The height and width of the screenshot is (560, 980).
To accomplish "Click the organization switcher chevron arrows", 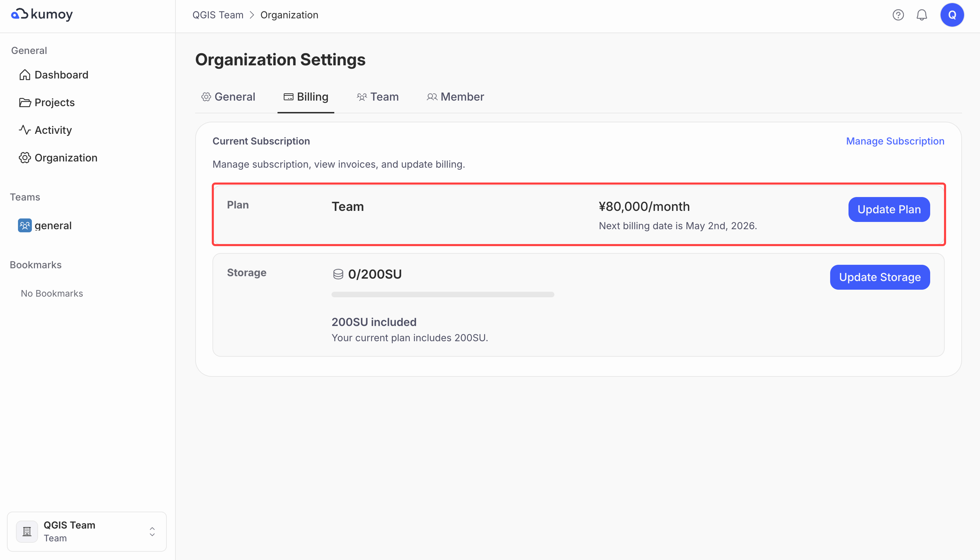I will [x=152, y=532].
